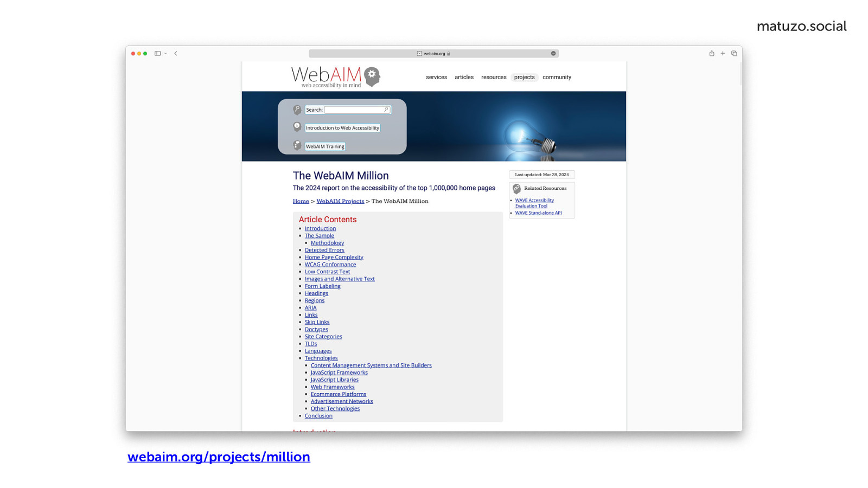This screenshot has height=488, width=868.
Task: Jump to The Sample section
Action: [319, 235]
